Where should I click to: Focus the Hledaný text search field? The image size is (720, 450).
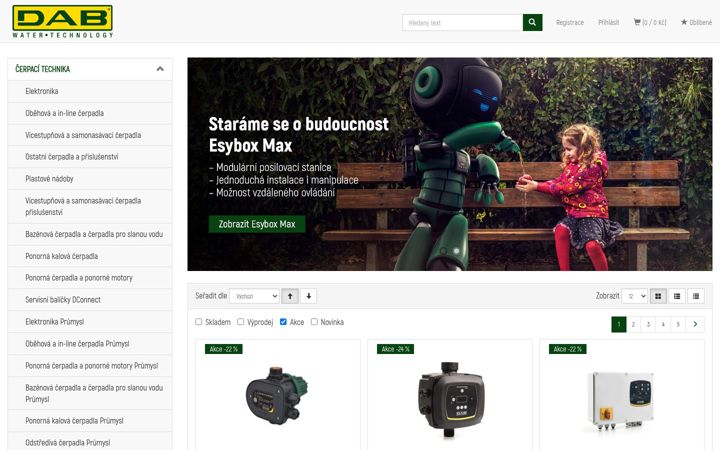coord(462,22)
